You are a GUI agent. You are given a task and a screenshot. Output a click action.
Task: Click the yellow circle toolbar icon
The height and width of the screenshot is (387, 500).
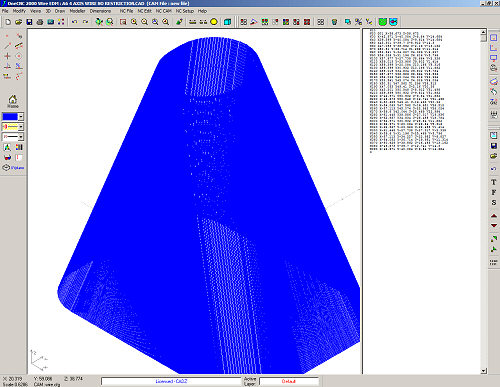tap(214, 22)
